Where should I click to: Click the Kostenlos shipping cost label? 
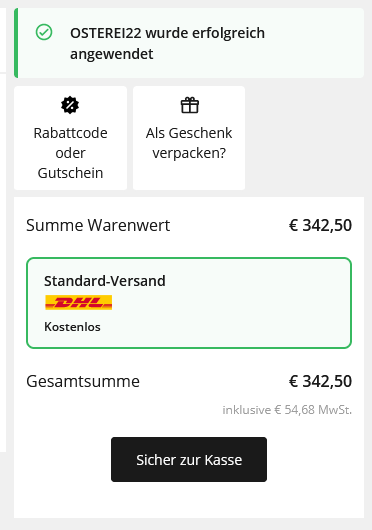click(72, 327)
